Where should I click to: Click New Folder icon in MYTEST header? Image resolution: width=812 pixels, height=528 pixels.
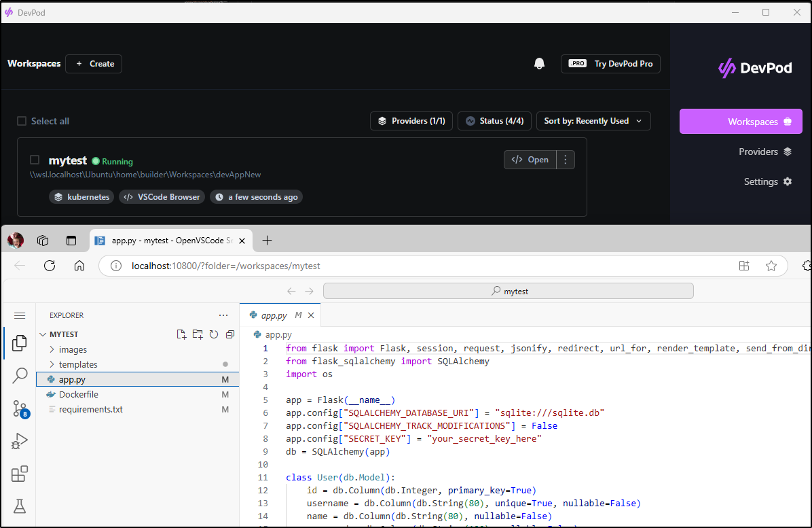tap(198, 334)
